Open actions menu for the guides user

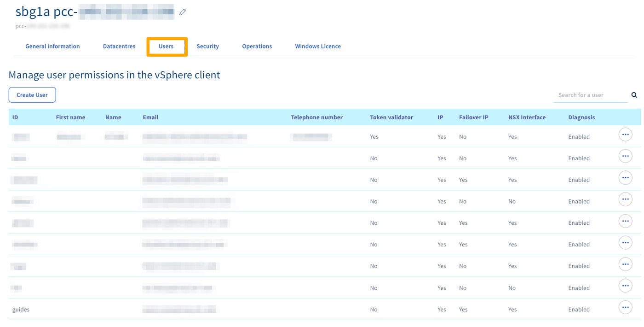[x=625, y=307]
